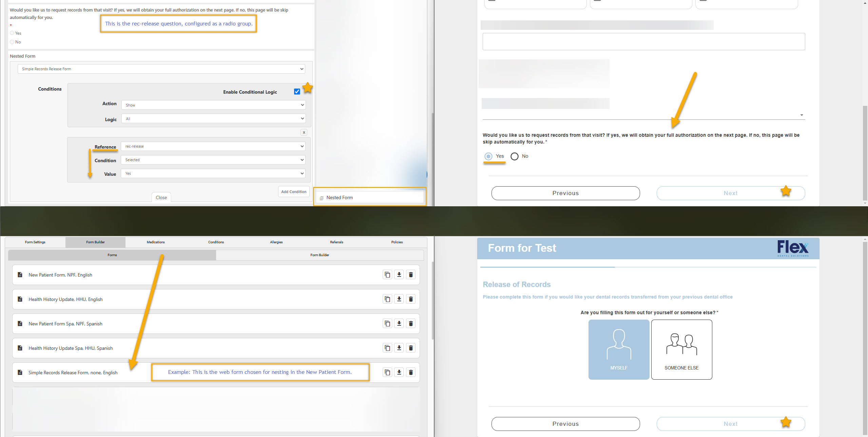Download the New Patient Form Spa, NPF, Spanish form
This screenshot has width=868, height=437.
coord(399,324)
